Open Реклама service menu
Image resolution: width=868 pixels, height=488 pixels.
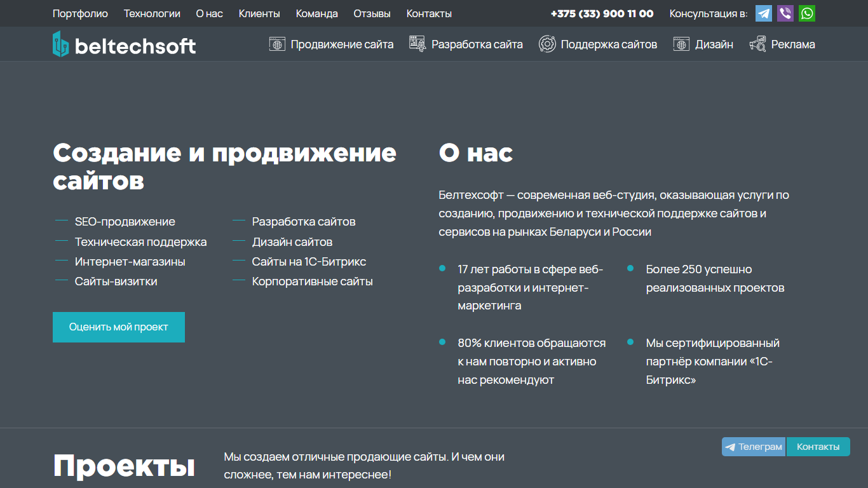coord(793,44)
